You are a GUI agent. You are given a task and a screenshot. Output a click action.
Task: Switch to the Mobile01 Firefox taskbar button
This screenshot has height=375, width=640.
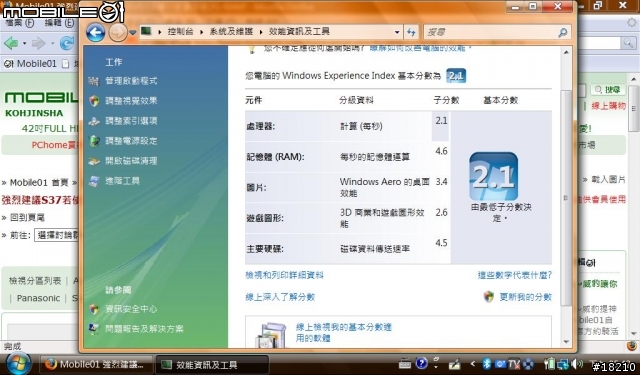(x=96, y=364)
